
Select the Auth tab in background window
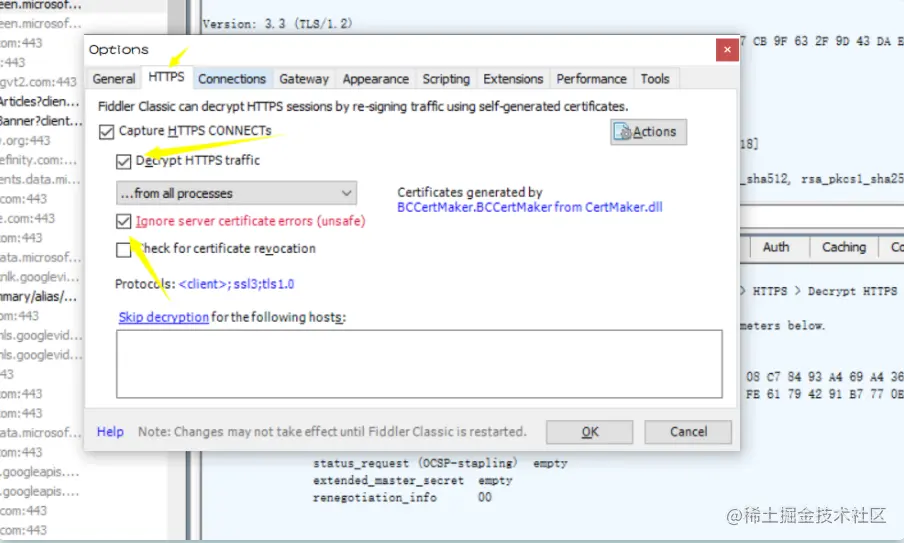click(775, 247)
